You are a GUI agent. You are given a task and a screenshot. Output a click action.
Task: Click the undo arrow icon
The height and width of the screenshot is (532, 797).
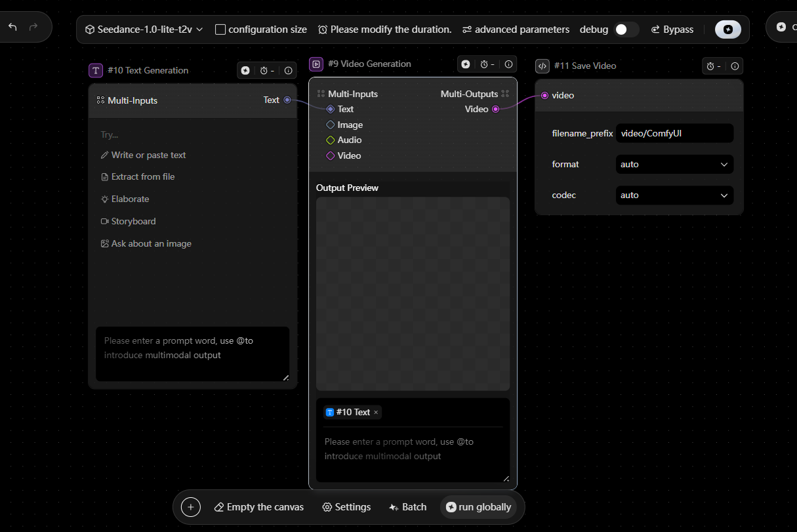[x=13, y=27]
